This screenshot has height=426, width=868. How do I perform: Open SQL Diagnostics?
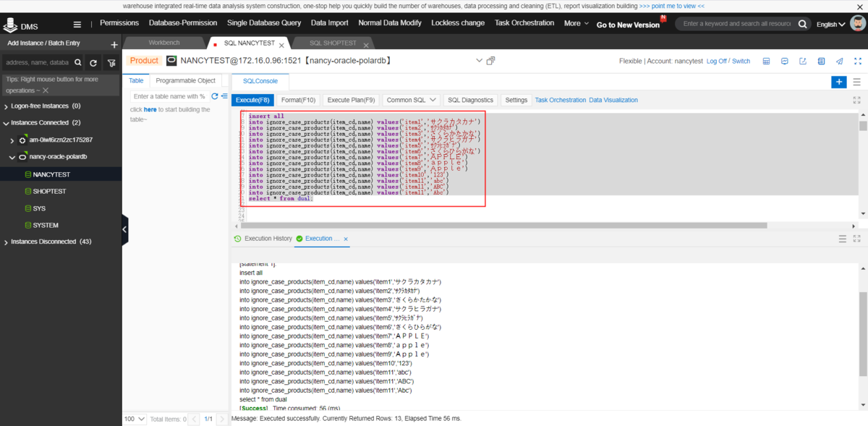pos(471,100)
